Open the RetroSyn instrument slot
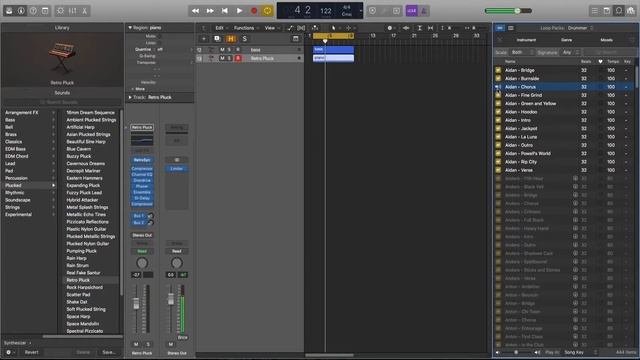This screenshot has height=360, width=640. click(142, 160)
